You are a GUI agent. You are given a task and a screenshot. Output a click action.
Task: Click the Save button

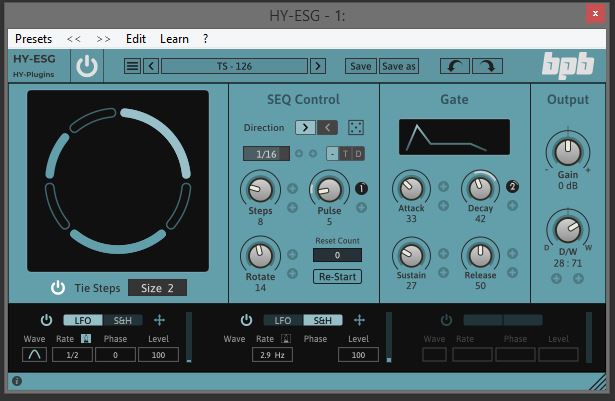coord(361,66)
